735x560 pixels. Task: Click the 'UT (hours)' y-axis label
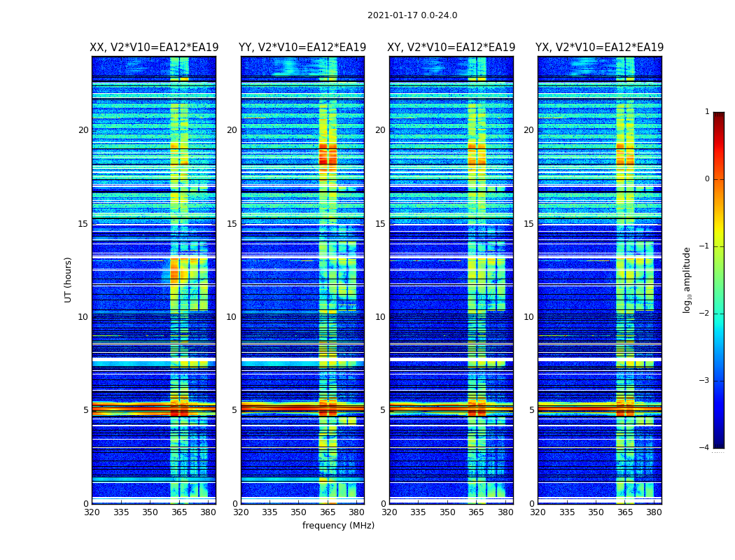[x=69, y=279]
